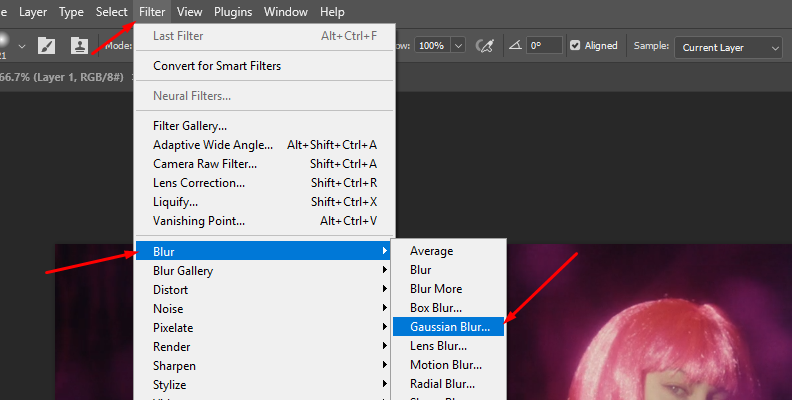Open Filter Gallery from the menu
792x400 pixels.
[x=265, y=126]
